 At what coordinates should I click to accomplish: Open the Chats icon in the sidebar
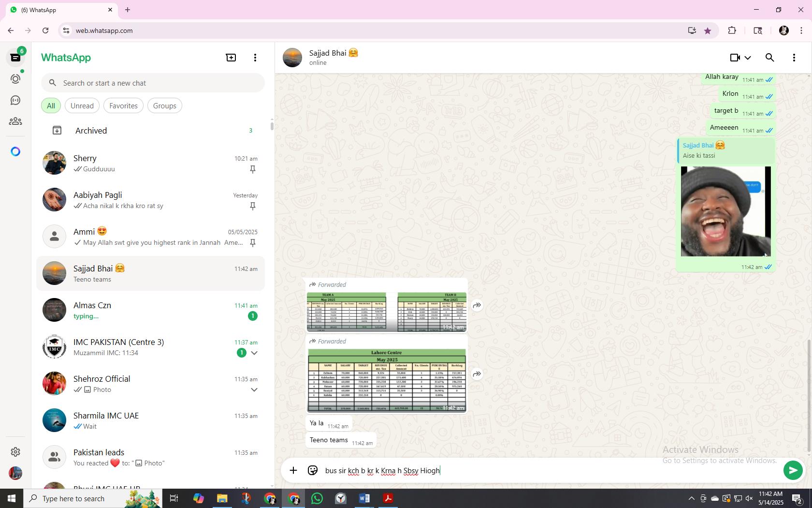click(15, 58)
